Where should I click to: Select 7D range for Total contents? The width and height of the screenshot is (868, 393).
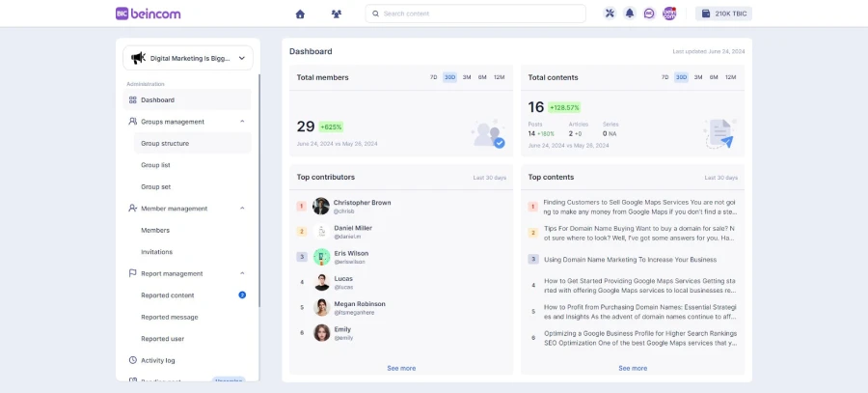(665, 77)
